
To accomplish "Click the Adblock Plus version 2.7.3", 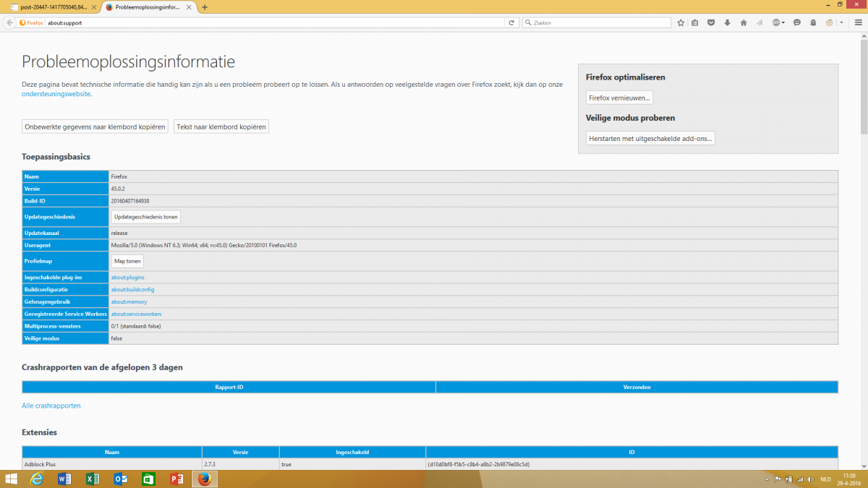I will tap(211, 463).
